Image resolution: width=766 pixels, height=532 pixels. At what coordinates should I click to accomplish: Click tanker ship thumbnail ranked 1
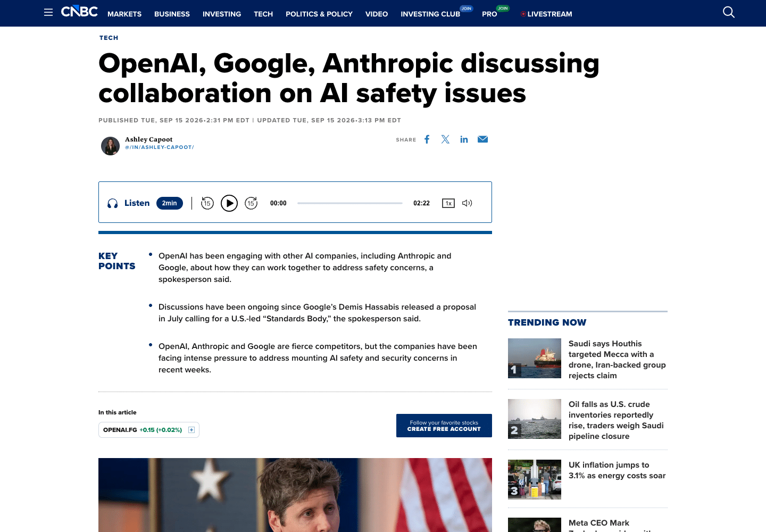coord(535,358)
